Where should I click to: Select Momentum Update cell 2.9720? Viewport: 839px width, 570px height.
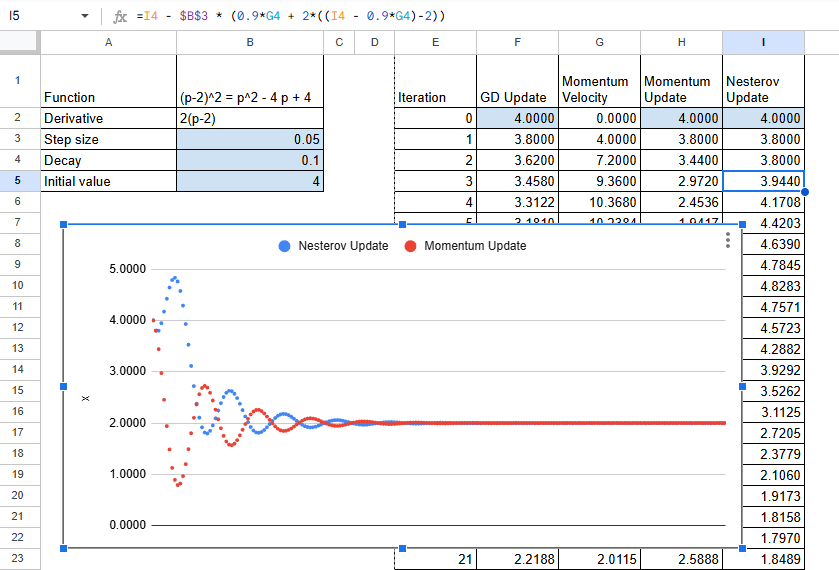click(682, 181)
